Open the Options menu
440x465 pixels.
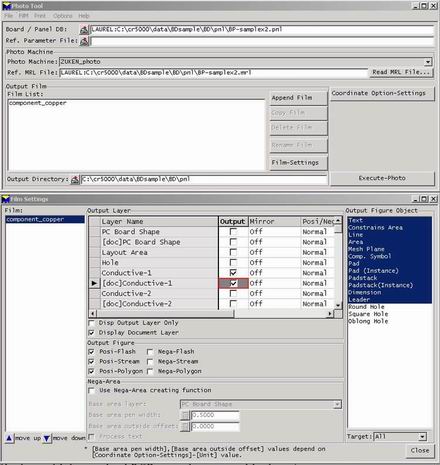pyautogui.click(x=62, y=16)
